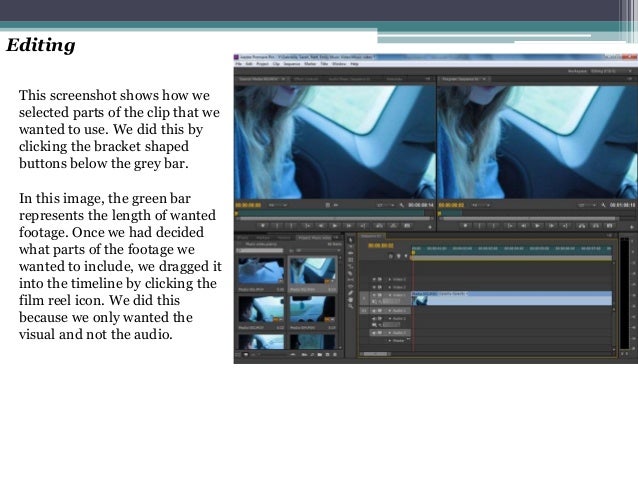Mute Audio 2 track speaker toggle

(x=374, y=319)
